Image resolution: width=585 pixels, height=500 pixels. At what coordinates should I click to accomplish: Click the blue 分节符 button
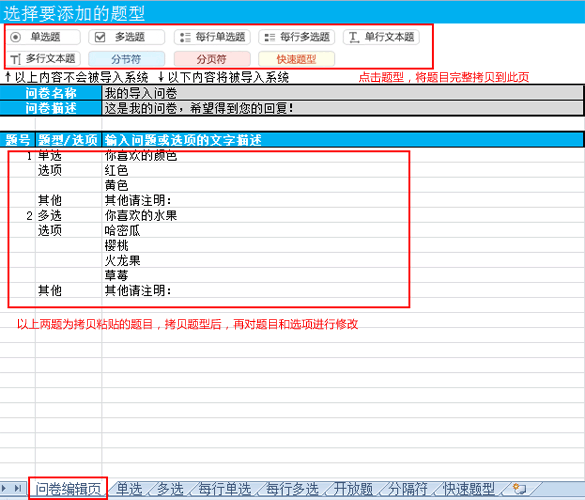[126, 59]
